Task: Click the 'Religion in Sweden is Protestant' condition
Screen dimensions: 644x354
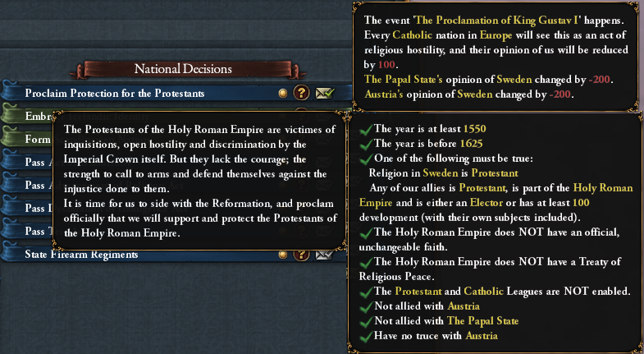Action: pyautogui.click(x=443, y=173)
